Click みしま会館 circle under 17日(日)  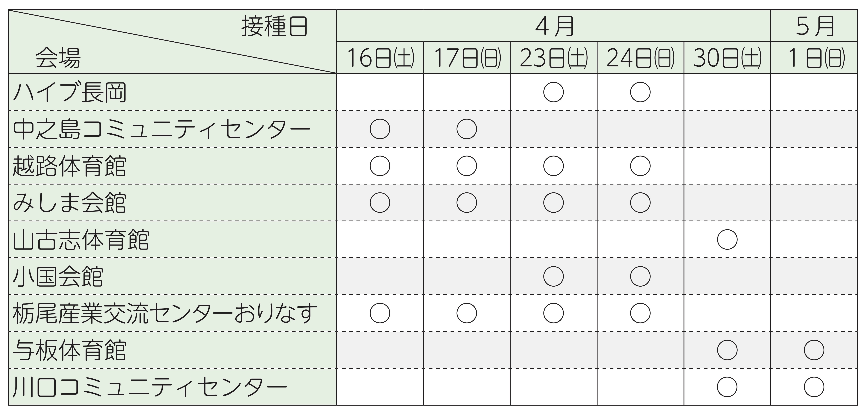[467, 203]
